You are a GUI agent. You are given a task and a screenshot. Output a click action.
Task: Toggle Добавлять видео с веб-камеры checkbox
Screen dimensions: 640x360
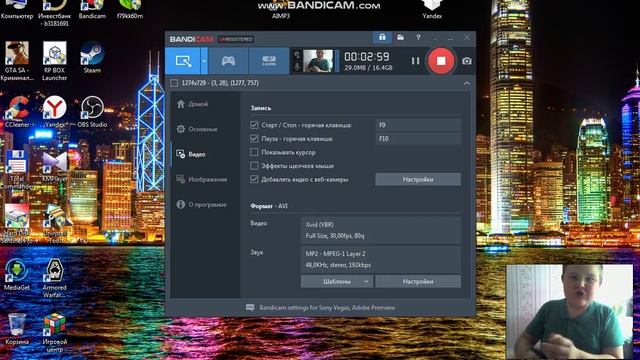coord(254,179)
